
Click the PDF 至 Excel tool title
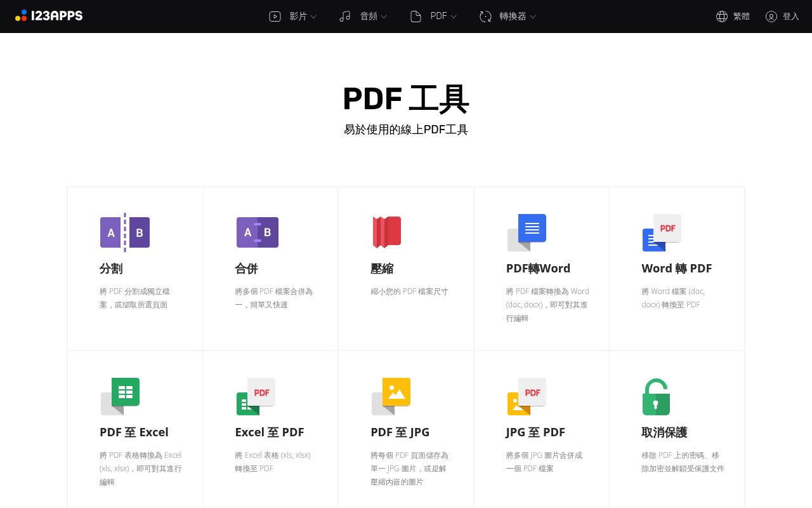(x=134, y=432)
